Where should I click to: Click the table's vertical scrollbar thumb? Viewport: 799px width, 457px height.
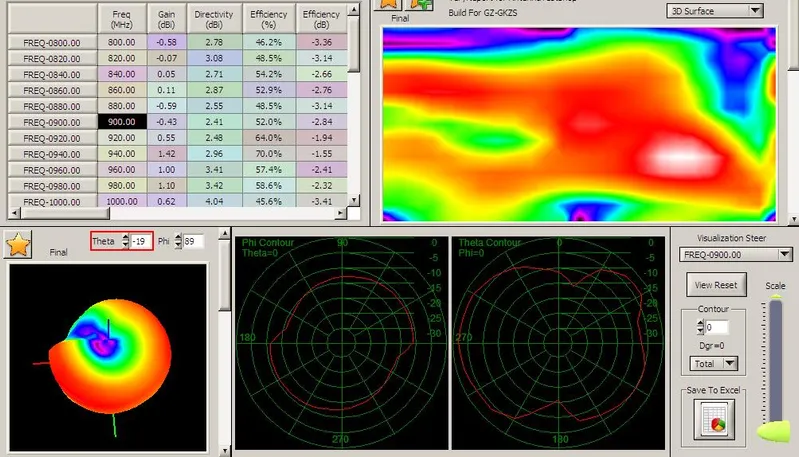point(354,44)
